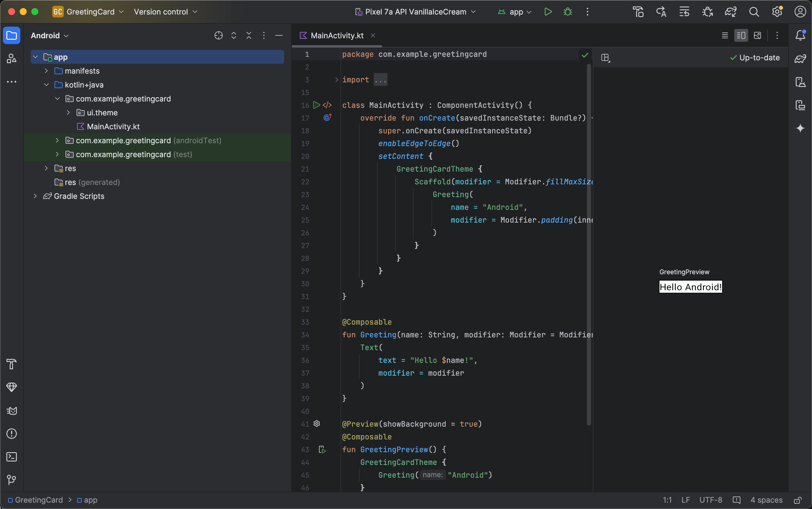The image size is (812, 509).
Task: Open app run configuration dropdown
Action: click(x=515, y=12)
